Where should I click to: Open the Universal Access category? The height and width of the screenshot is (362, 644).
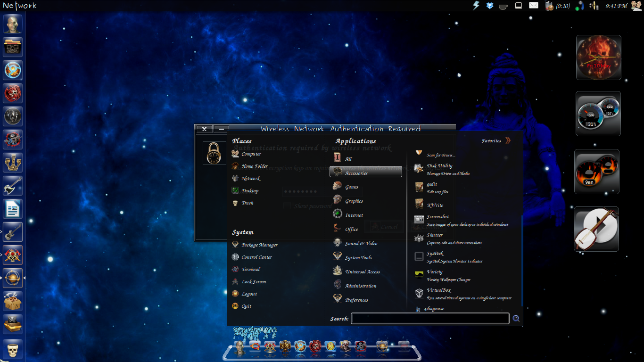pos(366,271)
